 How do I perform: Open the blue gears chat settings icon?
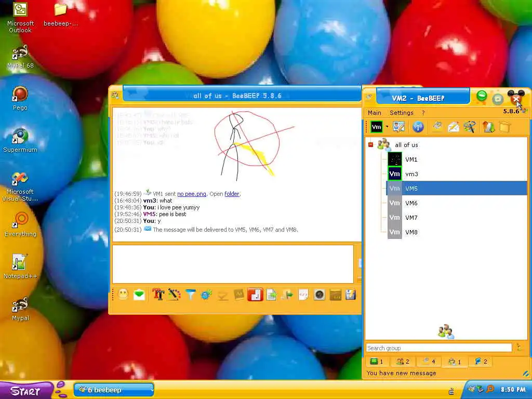point(206,295)
